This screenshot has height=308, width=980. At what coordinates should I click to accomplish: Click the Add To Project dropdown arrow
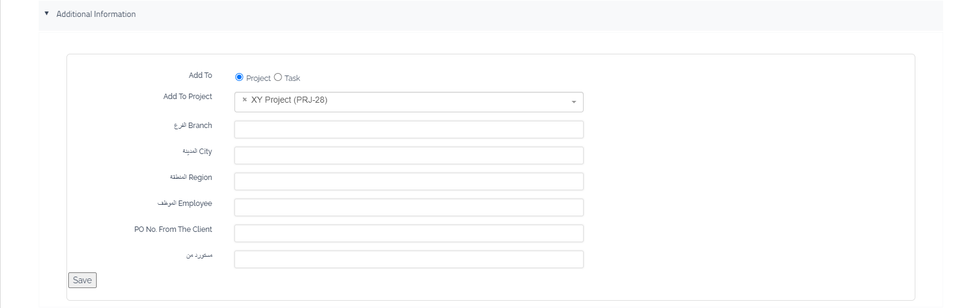point(573,102)
